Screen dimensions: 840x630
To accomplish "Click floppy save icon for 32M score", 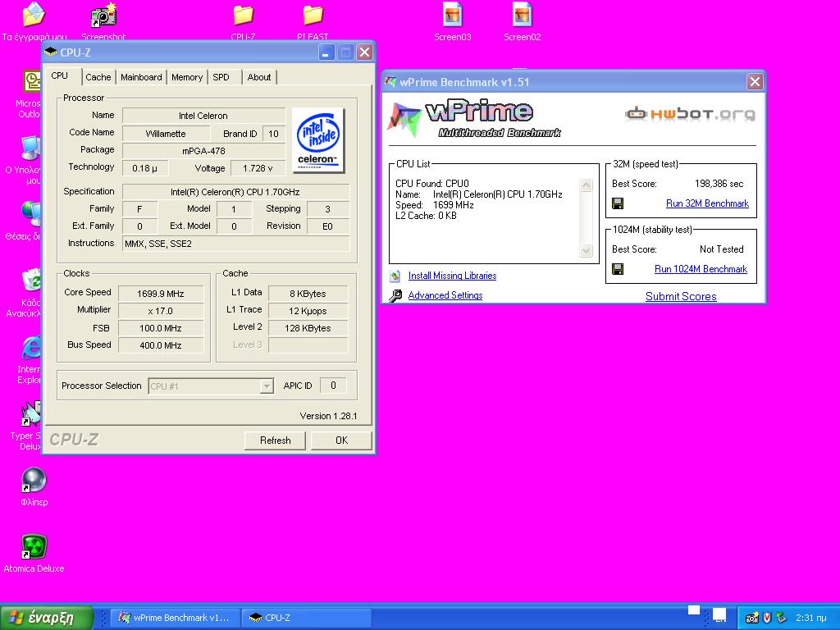I will (x=618, y=203).
